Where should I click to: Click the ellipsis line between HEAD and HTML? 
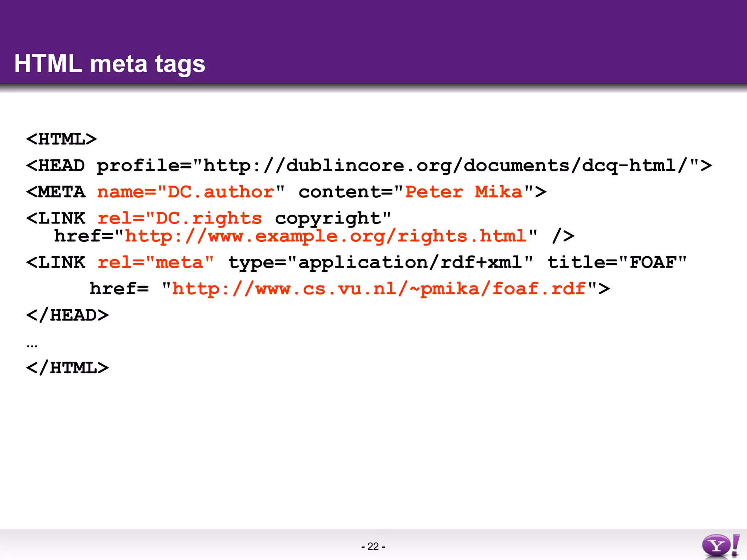32,346
